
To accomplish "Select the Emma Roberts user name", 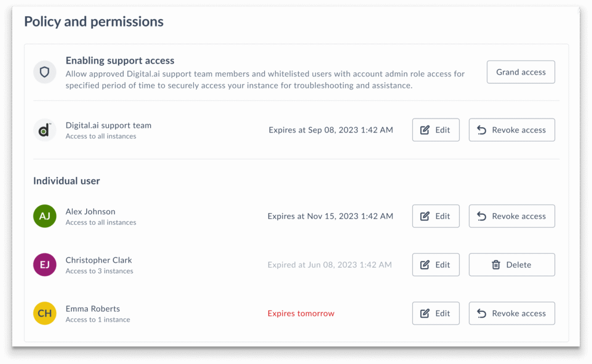I will click(92, 309).
